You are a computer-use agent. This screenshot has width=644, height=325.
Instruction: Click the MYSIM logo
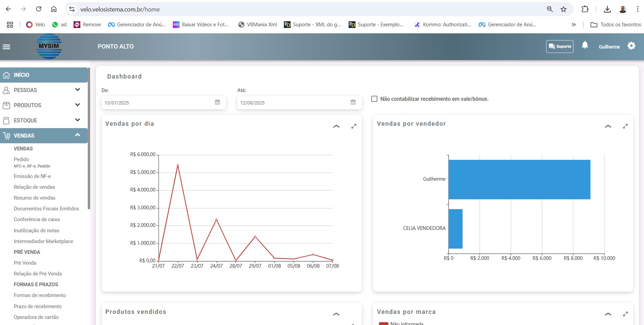(49, 47)
